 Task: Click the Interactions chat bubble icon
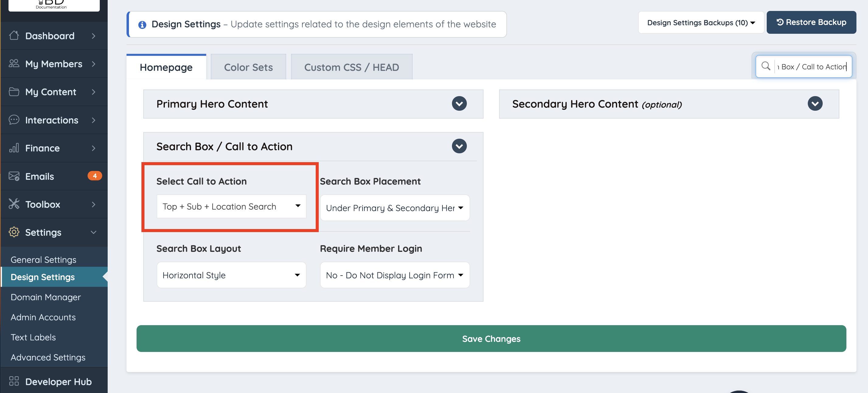14,120
